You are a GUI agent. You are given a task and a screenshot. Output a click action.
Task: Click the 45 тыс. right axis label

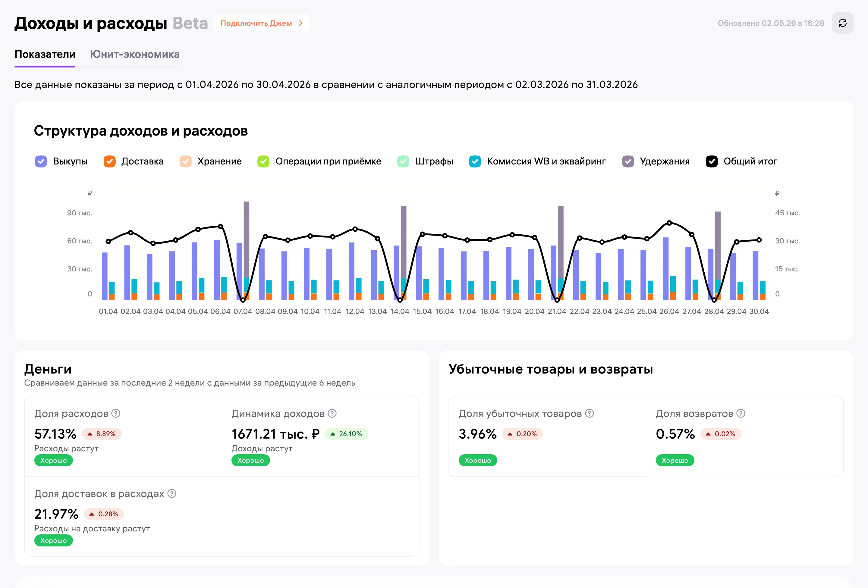[787, 213]
